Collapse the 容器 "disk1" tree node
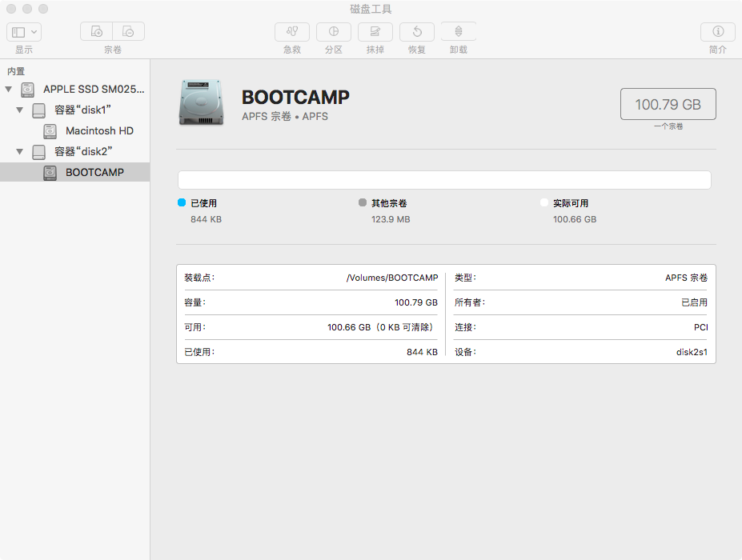742x560 pixels. click(20, 110)
